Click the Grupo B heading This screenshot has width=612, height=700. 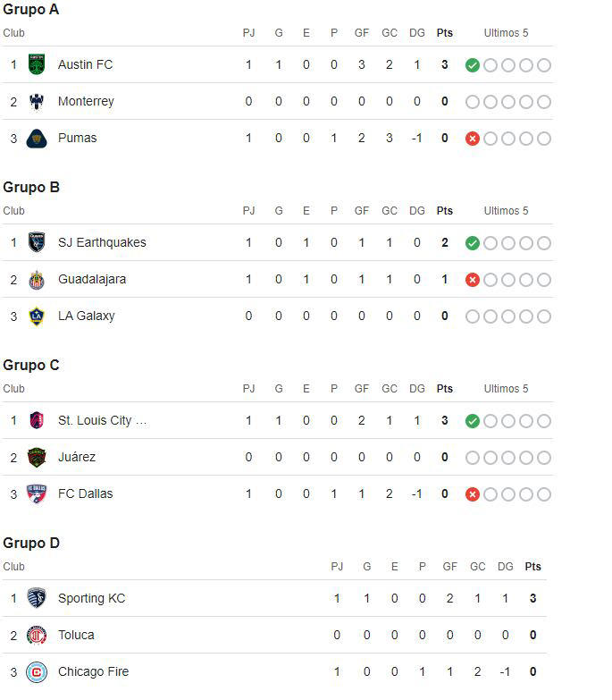tap(31, 187)
